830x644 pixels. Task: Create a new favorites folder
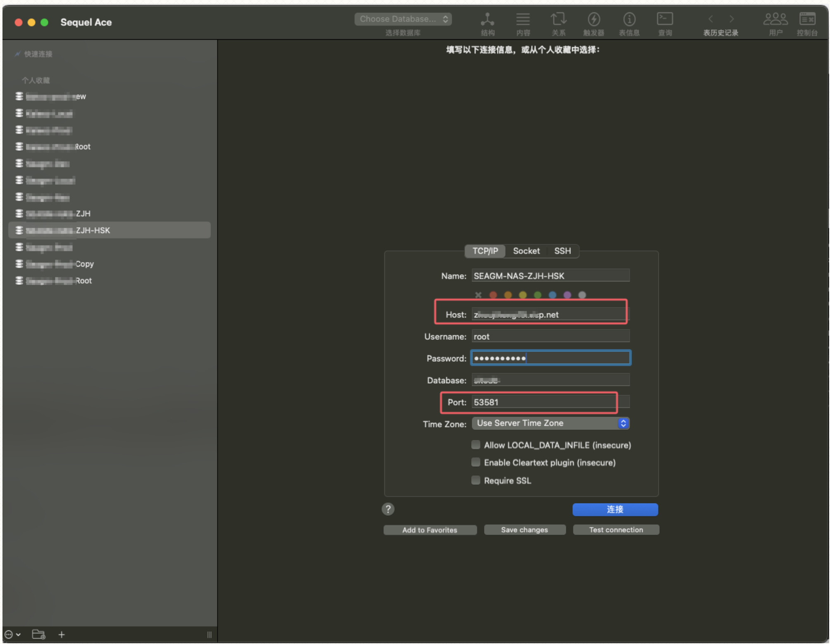(38, 634)
